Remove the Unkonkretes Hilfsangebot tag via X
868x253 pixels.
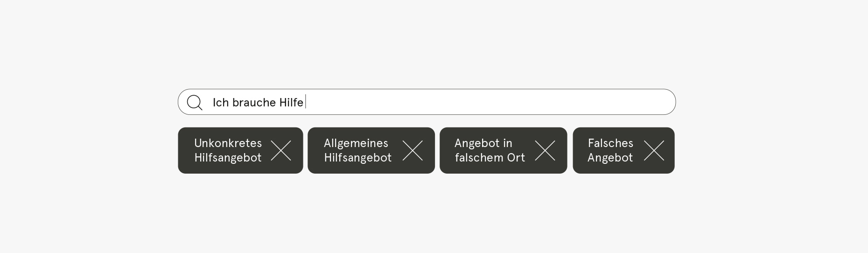point(281,150)
